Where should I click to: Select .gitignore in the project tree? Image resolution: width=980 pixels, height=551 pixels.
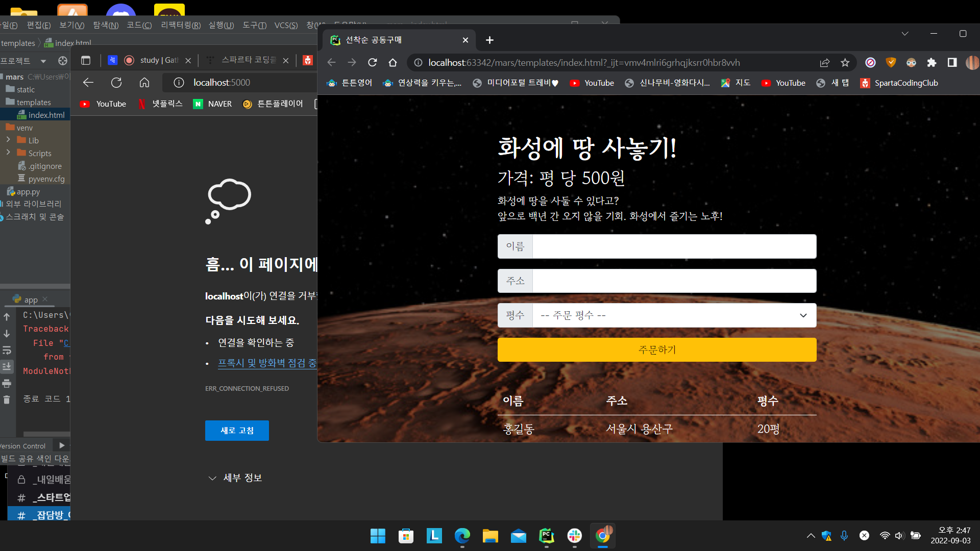tap(40, 166)
